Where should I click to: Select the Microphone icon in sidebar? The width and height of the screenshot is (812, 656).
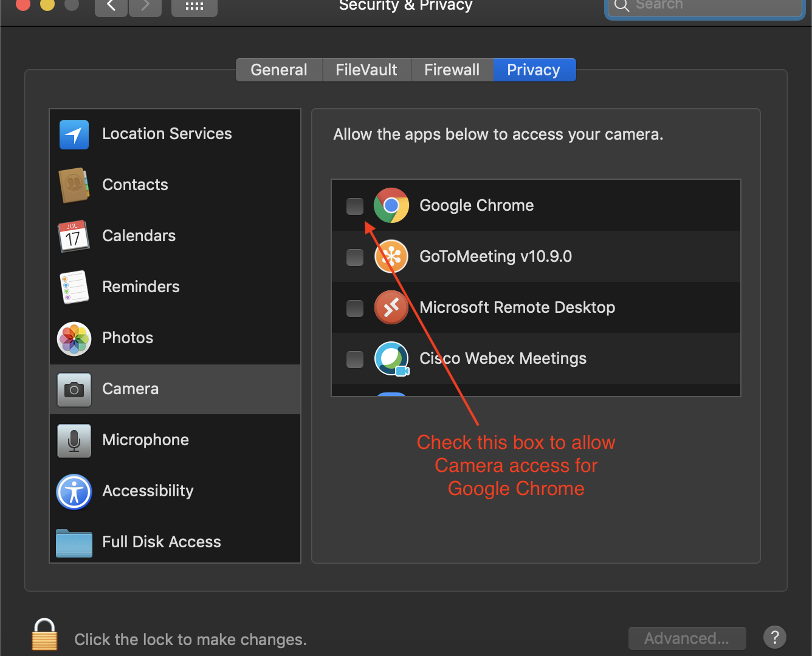74,440
